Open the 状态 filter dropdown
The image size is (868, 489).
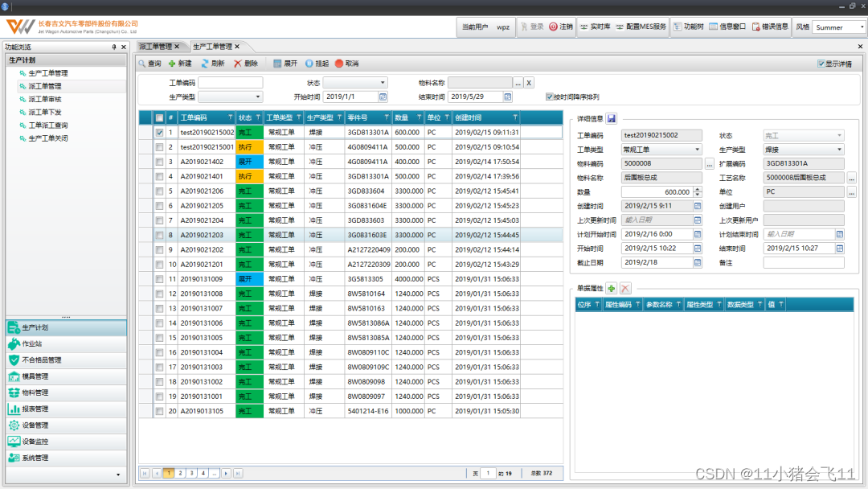click(383, 83)
